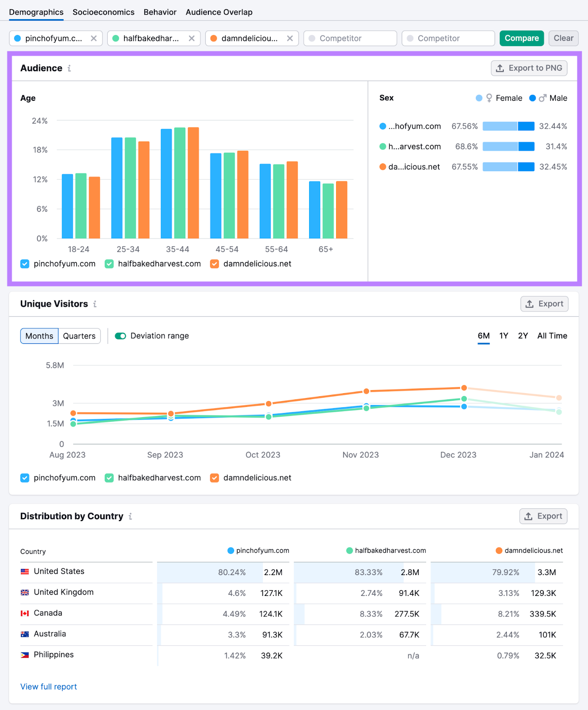
Task: Click the Canada flag icon
Action: [x=25, y=613]
